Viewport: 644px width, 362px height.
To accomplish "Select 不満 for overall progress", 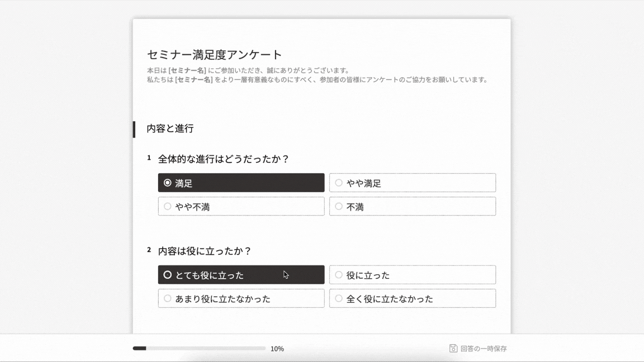I will pos(412,206).
